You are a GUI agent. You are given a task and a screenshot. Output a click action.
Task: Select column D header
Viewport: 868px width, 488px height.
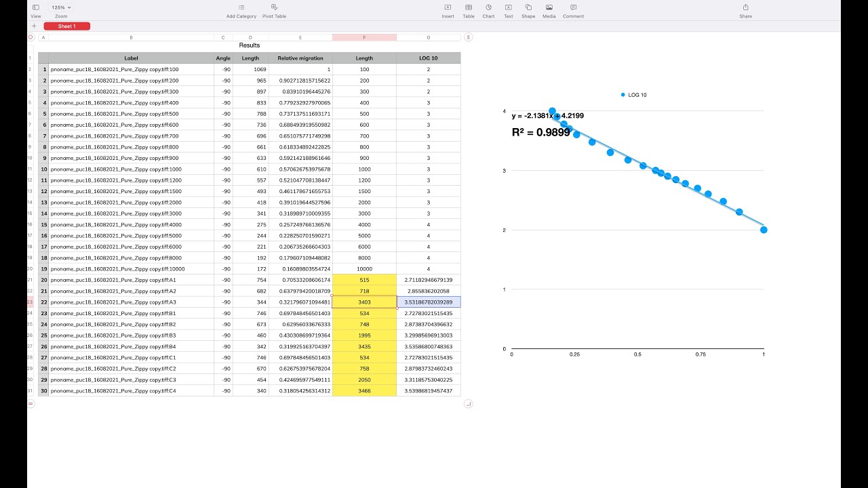click(x=250, y=37)
